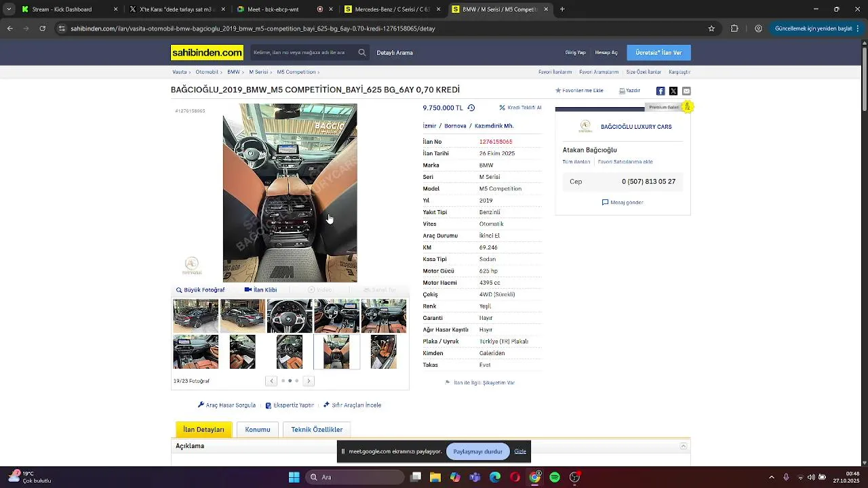Click Güncellemek için yeniden başlat button
Screen dimensions: 868x488
tap(818, 28)
